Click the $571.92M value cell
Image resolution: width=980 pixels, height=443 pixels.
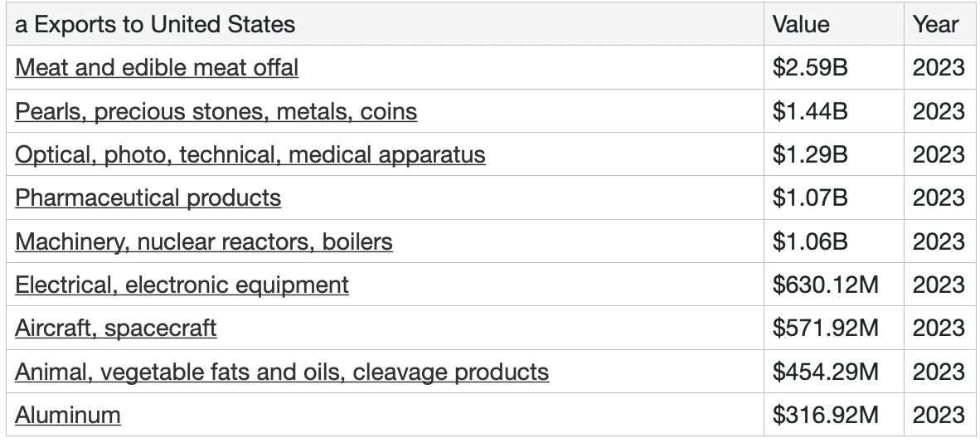[825, 328]
